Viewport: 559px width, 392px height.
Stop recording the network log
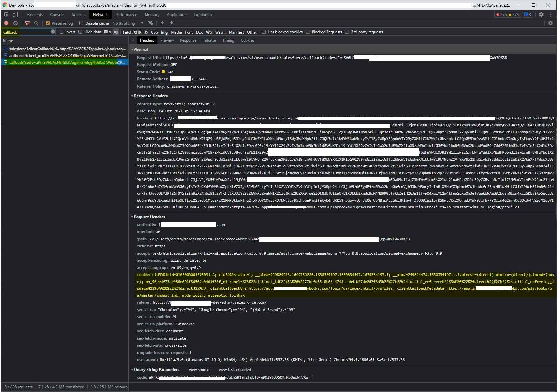point(6,23)
